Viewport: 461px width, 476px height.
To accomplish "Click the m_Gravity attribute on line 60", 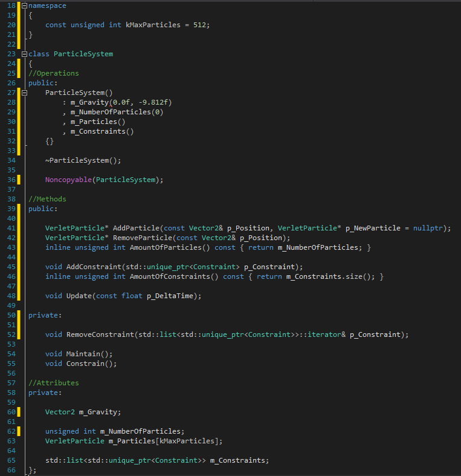I will pos(98,412).
